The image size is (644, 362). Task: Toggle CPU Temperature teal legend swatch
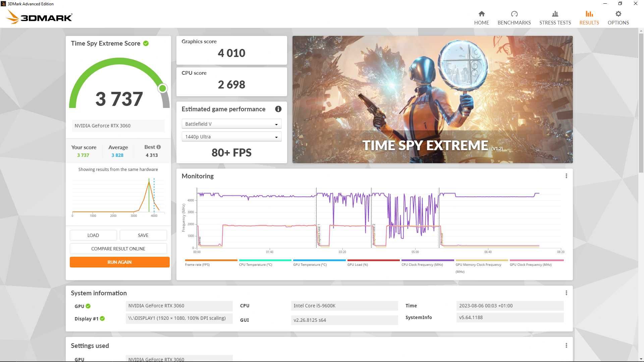point(265,260)
